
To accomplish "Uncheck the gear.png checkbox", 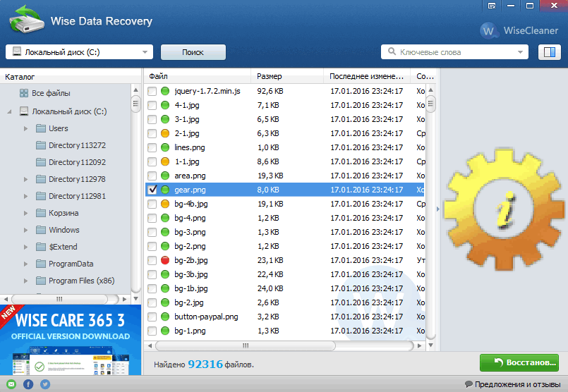I will [x=152, y=190].
